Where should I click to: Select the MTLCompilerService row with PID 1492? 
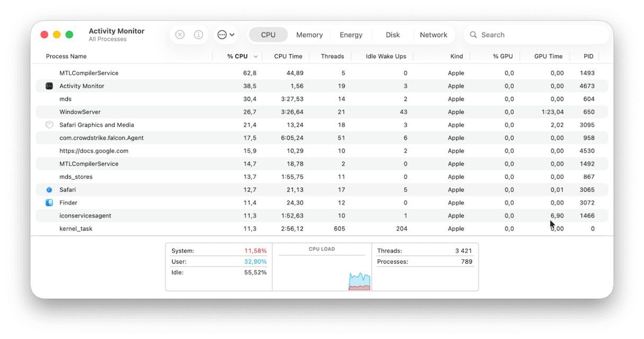coord(322,164)
